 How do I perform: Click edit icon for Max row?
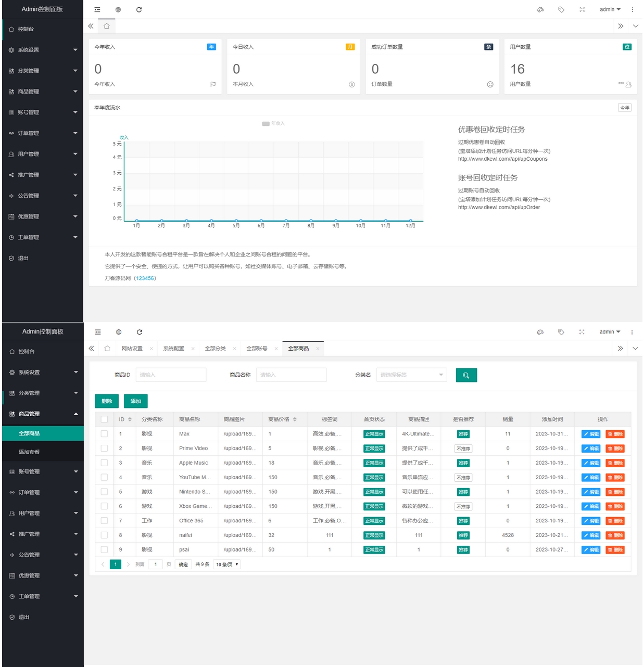click(590, 434)
